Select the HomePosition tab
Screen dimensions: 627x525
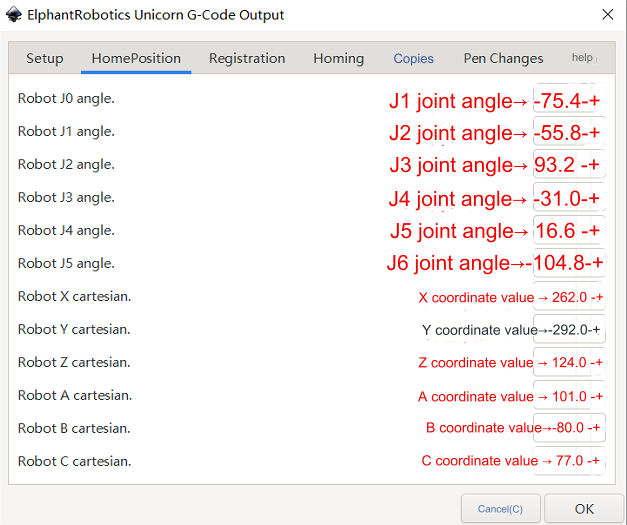[136, 58]
